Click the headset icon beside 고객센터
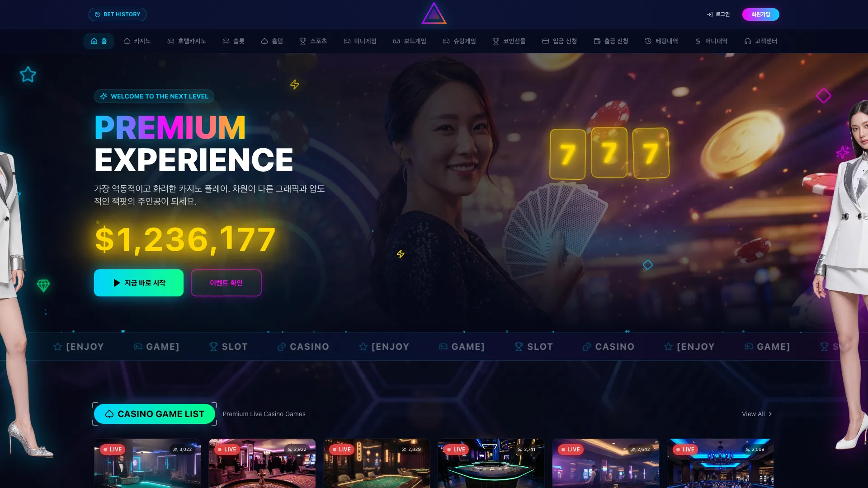The width and height of the screenshot is (868, 488). tap(748, 41)
